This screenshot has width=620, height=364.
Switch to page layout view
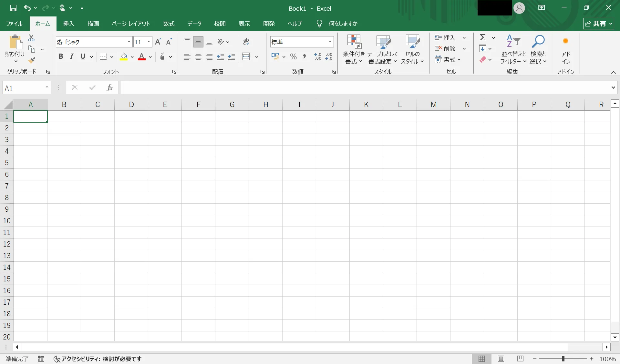click(501, 359)
